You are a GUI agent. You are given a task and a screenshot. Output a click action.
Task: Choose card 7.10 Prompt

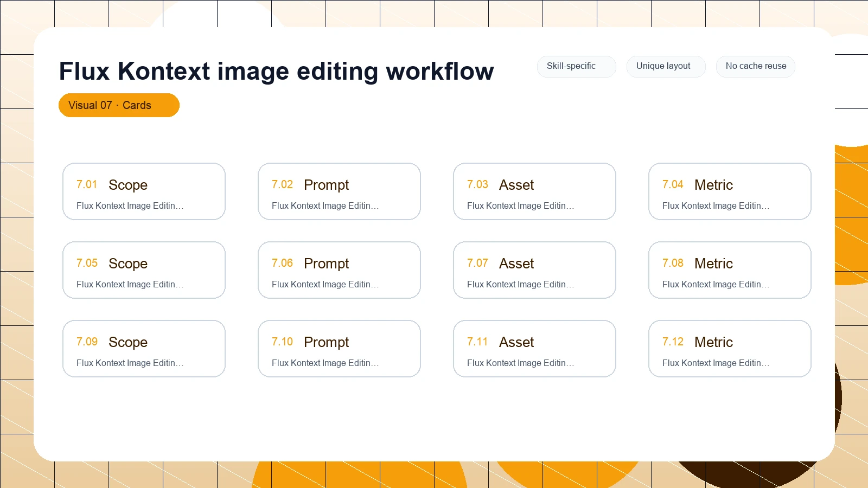[339, 349]
